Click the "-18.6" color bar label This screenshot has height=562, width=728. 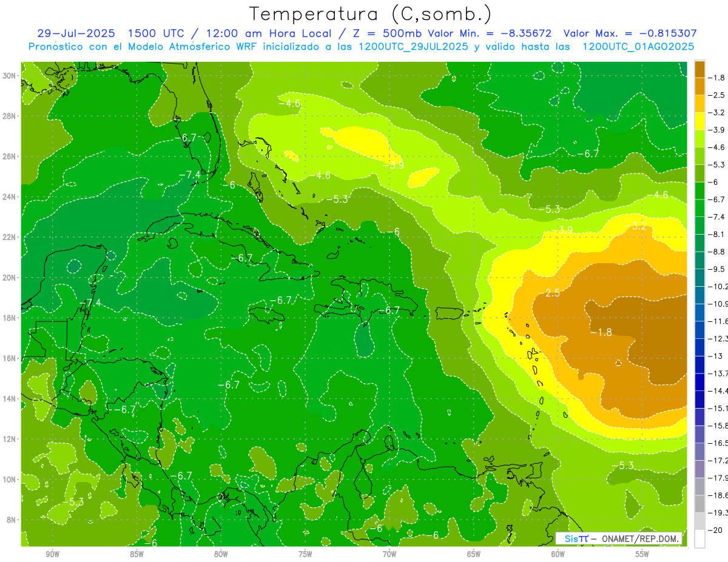point(719,495)
